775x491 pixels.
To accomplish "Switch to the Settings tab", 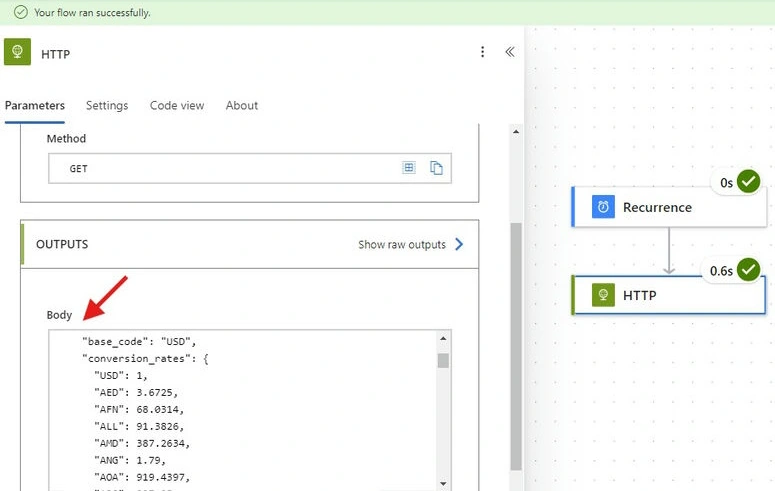I will [107, 105].
